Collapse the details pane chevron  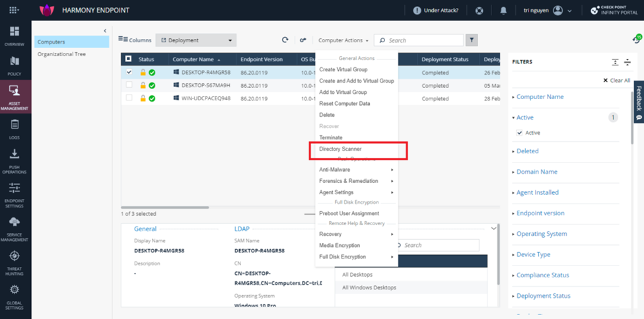click(493, 229)
